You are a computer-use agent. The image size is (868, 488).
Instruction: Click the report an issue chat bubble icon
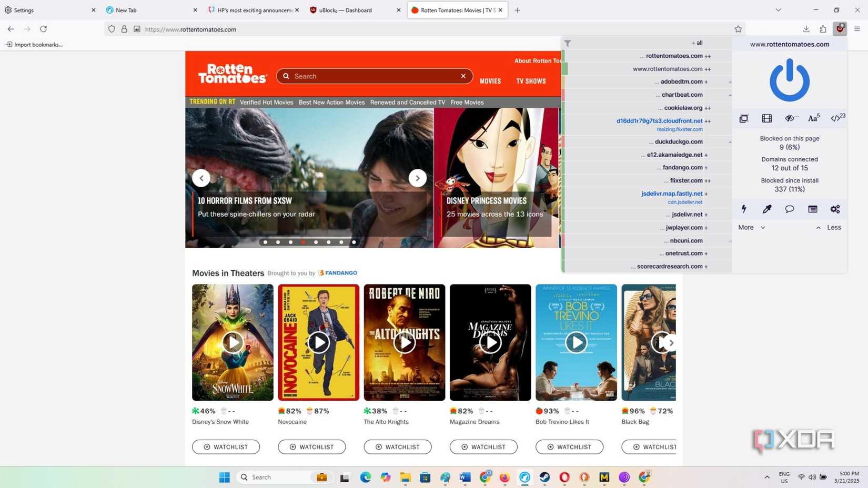tap(789, 209)
